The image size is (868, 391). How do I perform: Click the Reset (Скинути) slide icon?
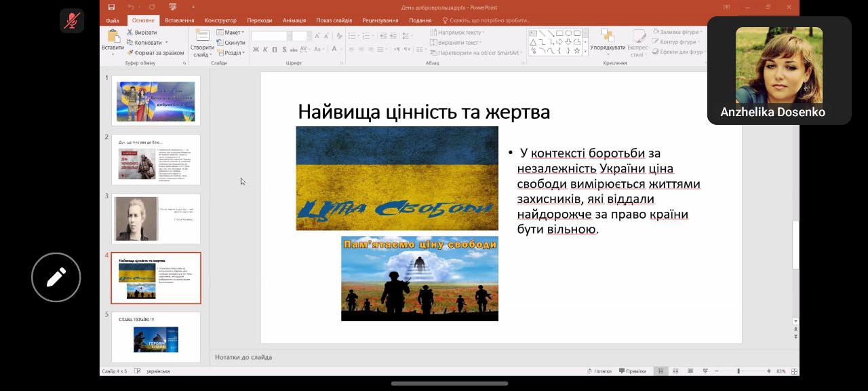(x=220, y=43)
